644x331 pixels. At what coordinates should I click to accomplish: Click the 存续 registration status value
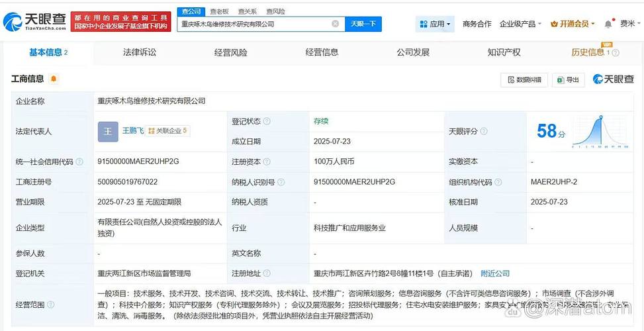[321, 121]
